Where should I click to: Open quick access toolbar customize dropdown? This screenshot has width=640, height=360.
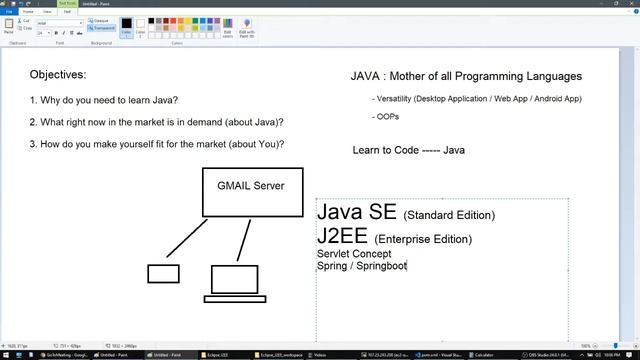38,4
